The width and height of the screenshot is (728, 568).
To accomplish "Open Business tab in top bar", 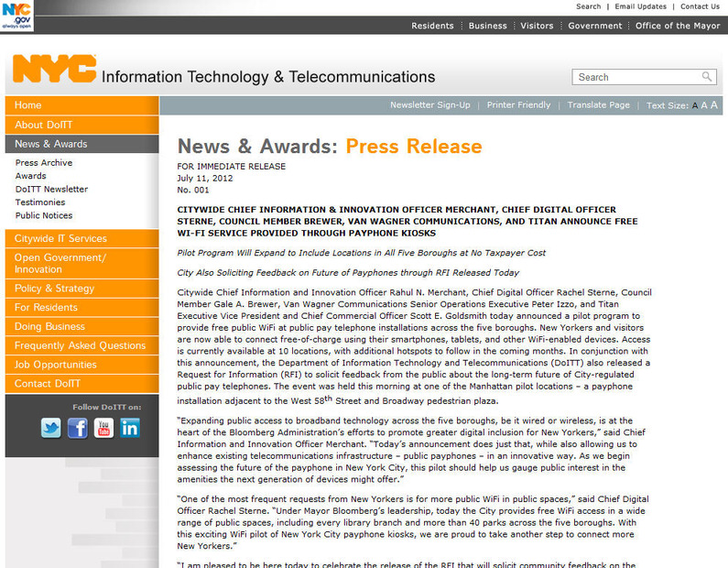I will tap(487, 26).
